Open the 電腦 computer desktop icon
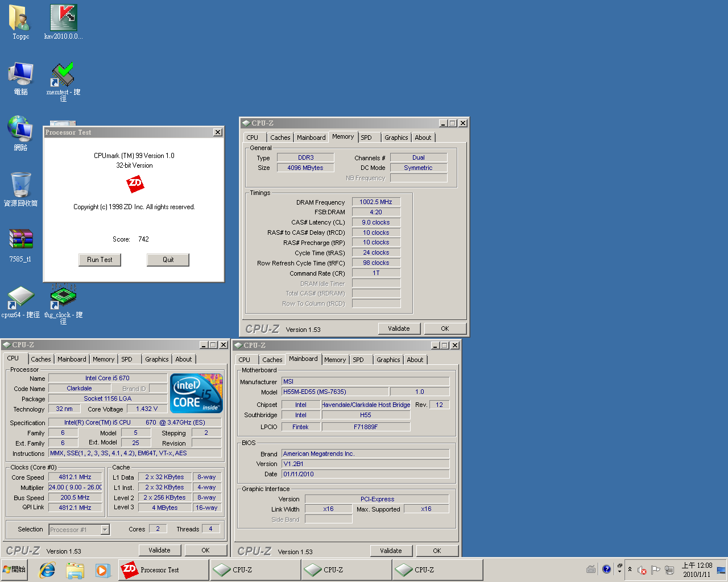The image size is (728, 582). [20, 78]
